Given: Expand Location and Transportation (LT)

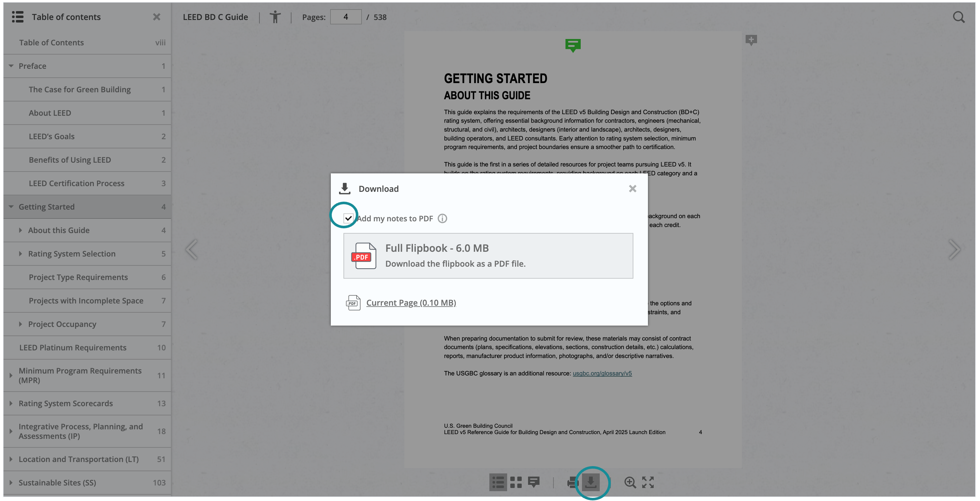Looking at the screenshot, I should tap(11, 459).
